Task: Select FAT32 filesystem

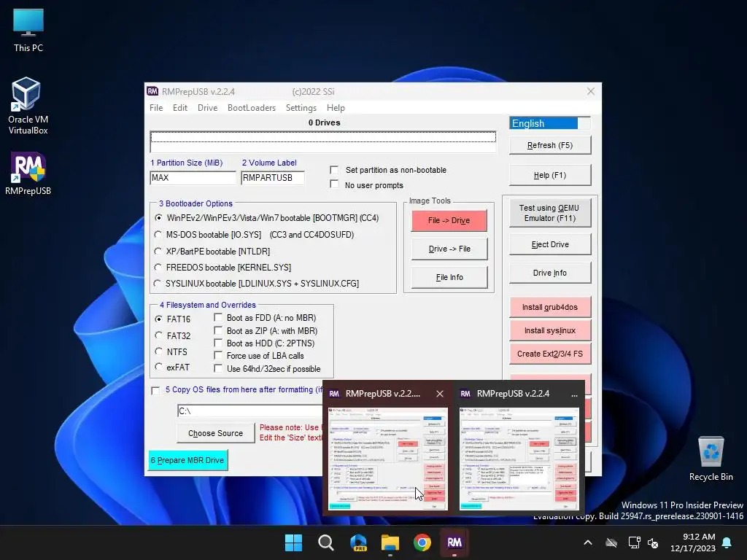Action: pyautogui.click(x=158, y=335)
